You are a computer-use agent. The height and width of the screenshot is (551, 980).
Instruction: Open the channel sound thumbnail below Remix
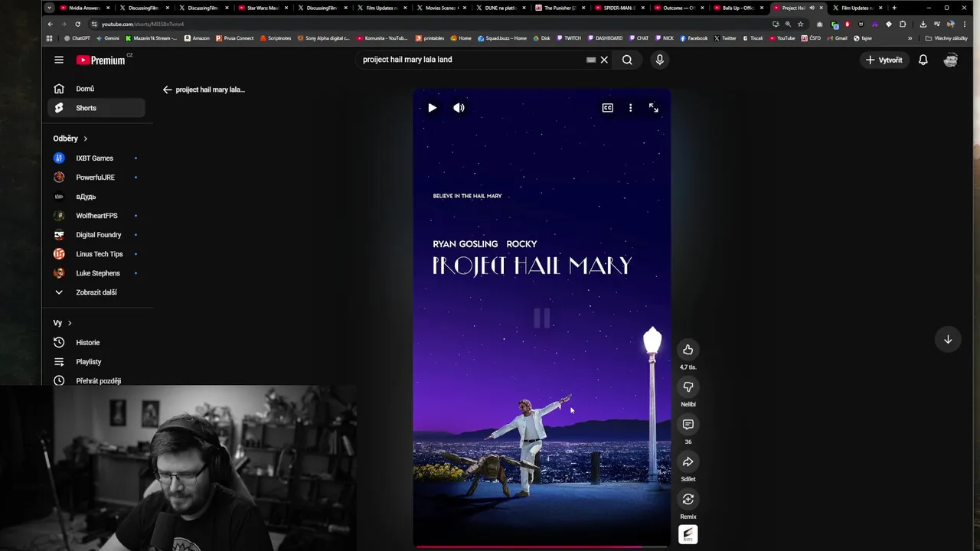(x=688, y=534)
